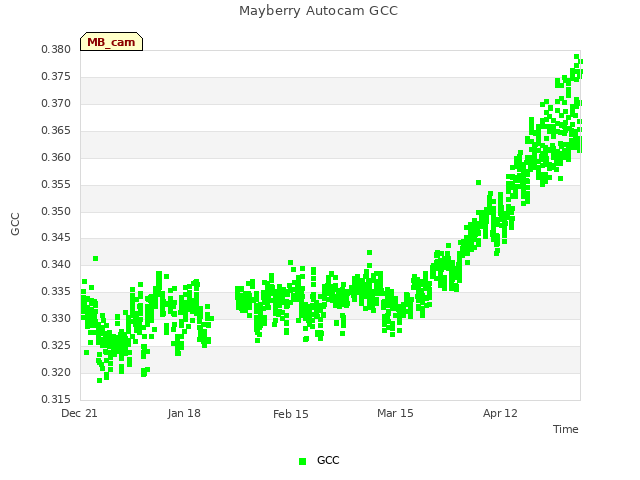Click the 0.330 y-axis value
This screenshot has height=480, width=640.
pyautogui.click(x=56, y=318)
